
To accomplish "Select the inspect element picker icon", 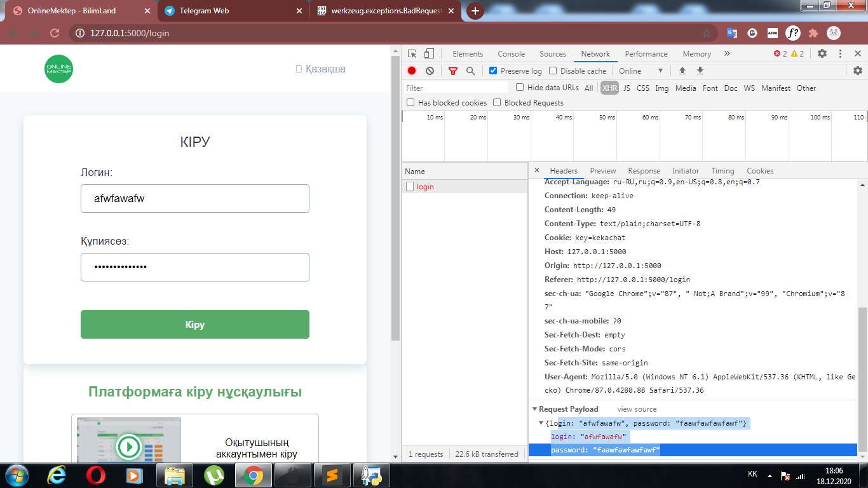I will click(412, 54).
